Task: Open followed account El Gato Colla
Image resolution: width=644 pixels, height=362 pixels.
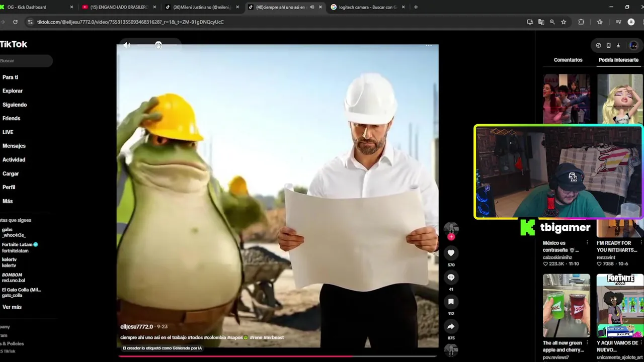Action: 21,293
